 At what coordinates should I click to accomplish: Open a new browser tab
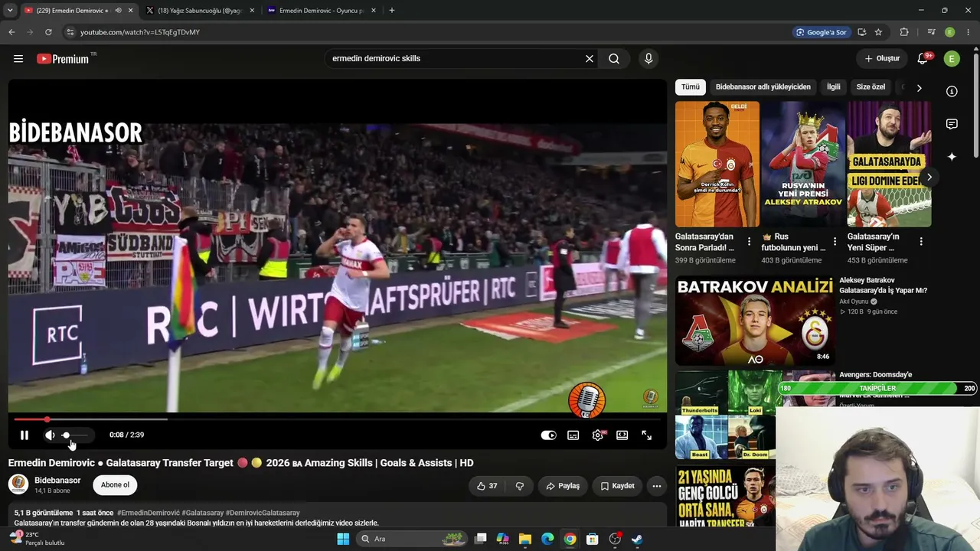[x=392, y=11]
